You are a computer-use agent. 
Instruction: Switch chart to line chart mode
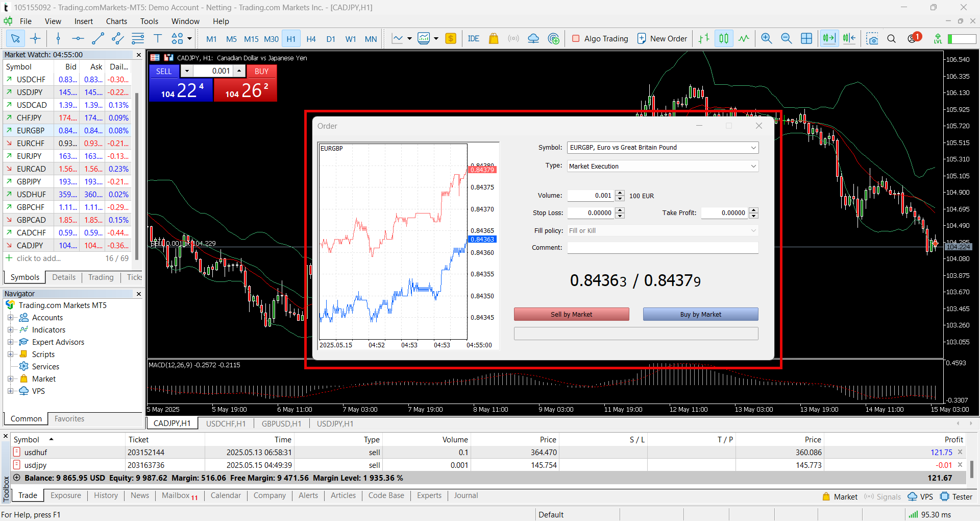(744, 38)
